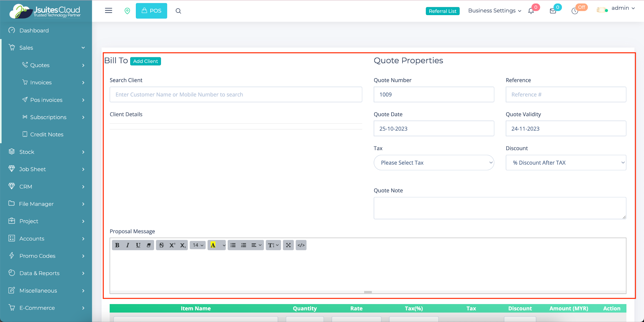Screen dimensions: 644x322
Task: Switch editor to code view
Action: (x=301, y=245)
